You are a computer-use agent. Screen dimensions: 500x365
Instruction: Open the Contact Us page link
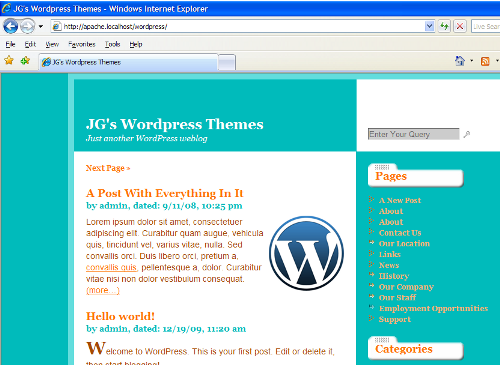pos(400,233)
